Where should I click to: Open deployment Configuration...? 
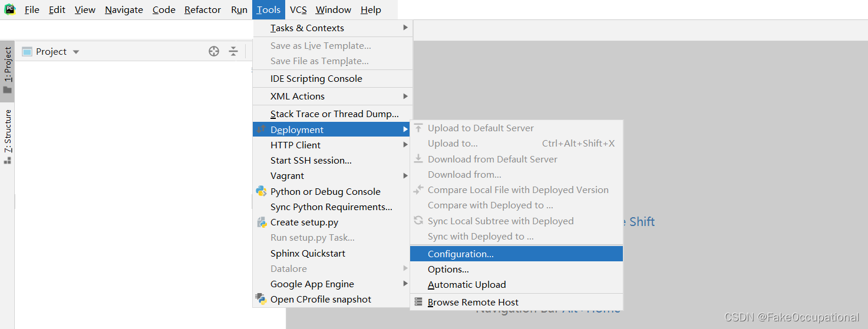[x=516, y=254]
